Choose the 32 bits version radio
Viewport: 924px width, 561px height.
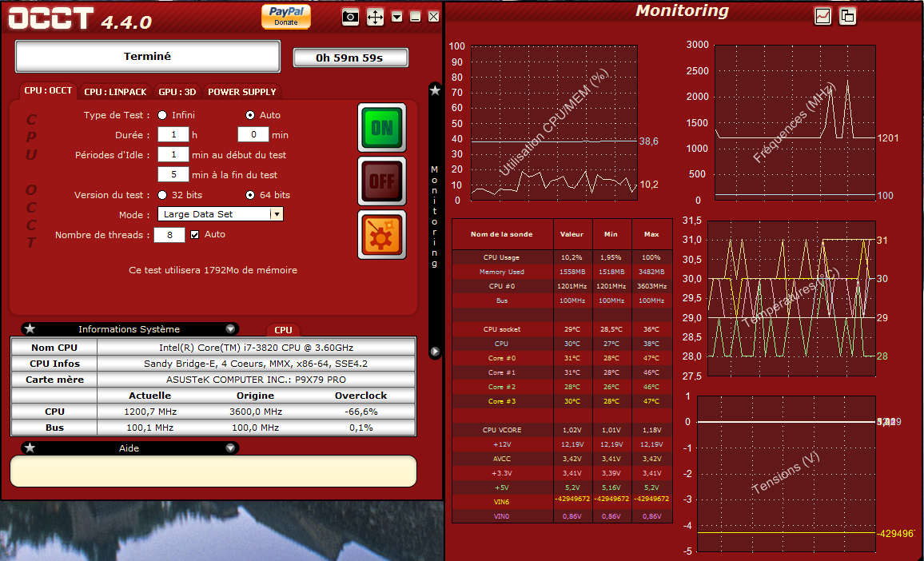coord(162,195)
